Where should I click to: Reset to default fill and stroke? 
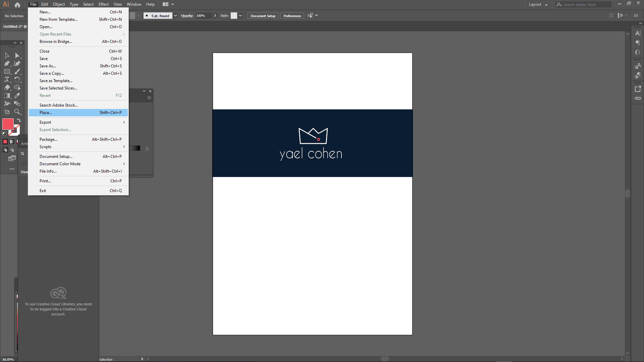point(4,133)
